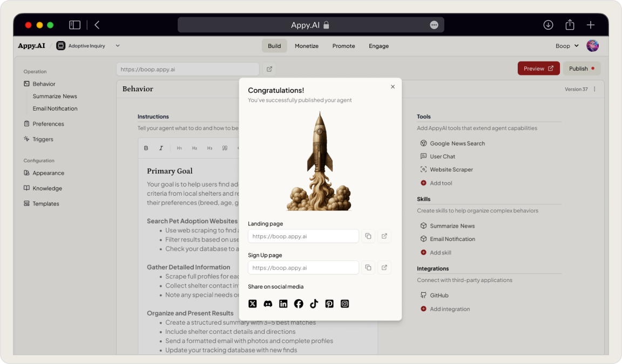Open Version 37 more options menu
622x364 pixels.
click(x=594, y=89)
